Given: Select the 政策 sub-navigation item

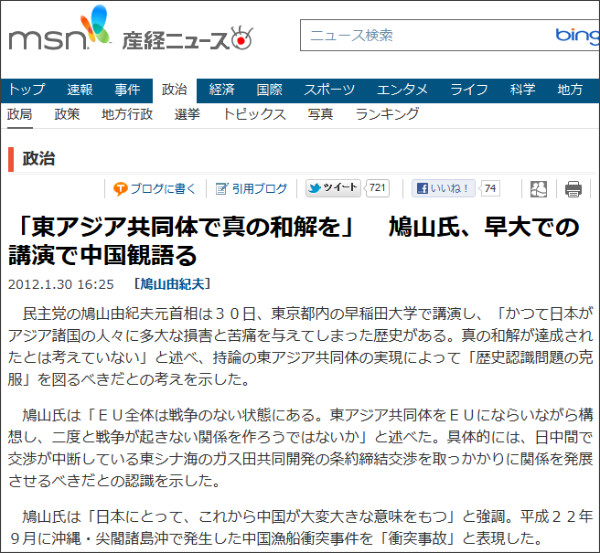Looking at the screenshot, I should point(67,114).
